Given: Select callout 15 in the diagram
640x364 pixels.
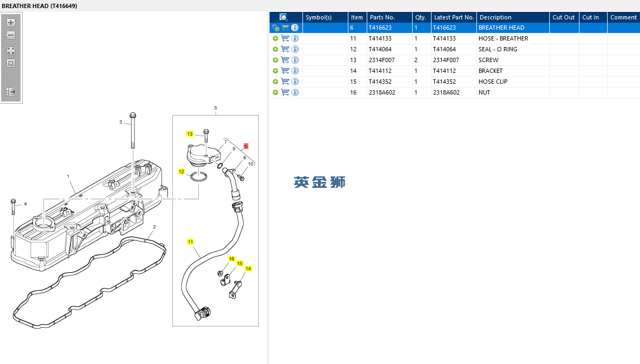Looking at the screenshot, I should coord(240,263).
